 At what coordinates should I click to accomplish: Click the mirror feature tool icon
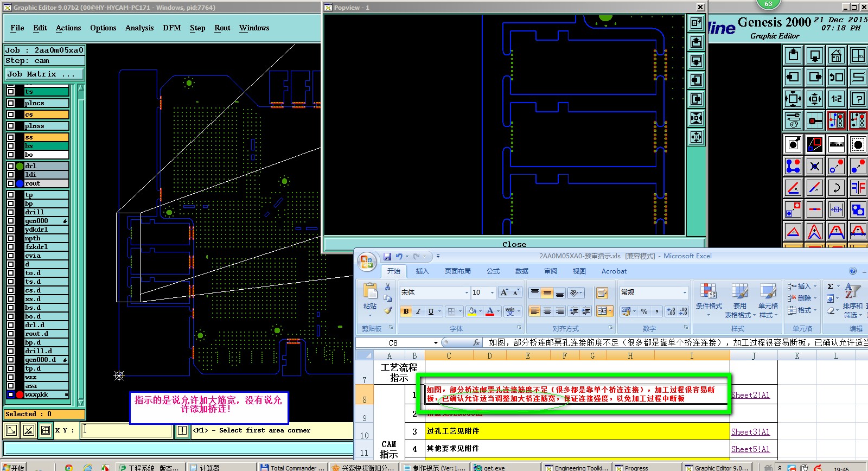coord(858,188)
